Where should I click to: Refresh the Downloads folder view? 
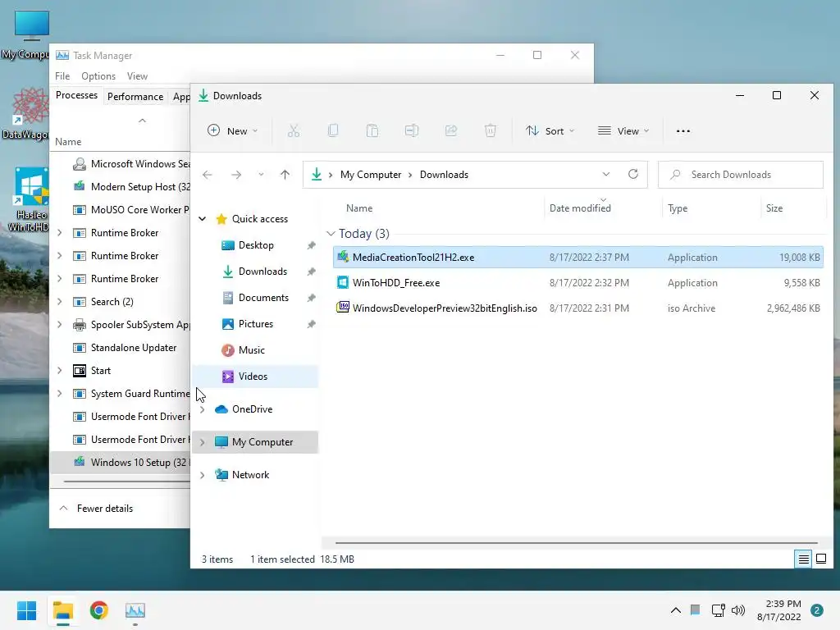(633, 174)
